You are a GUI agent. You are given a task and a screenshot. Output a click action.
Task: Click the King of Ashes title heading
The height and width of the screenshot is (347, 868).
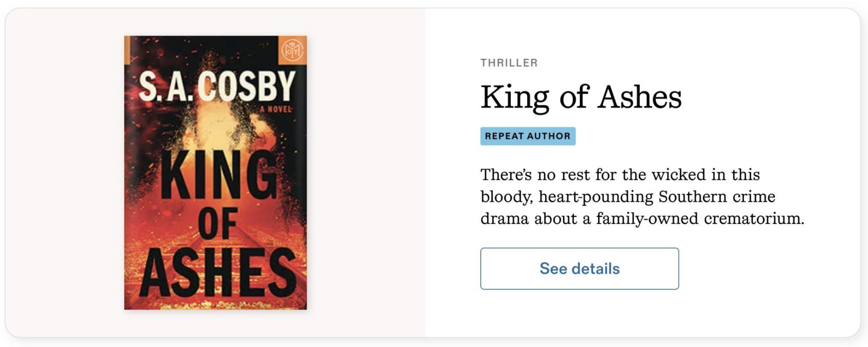click(x=581, y=97)
